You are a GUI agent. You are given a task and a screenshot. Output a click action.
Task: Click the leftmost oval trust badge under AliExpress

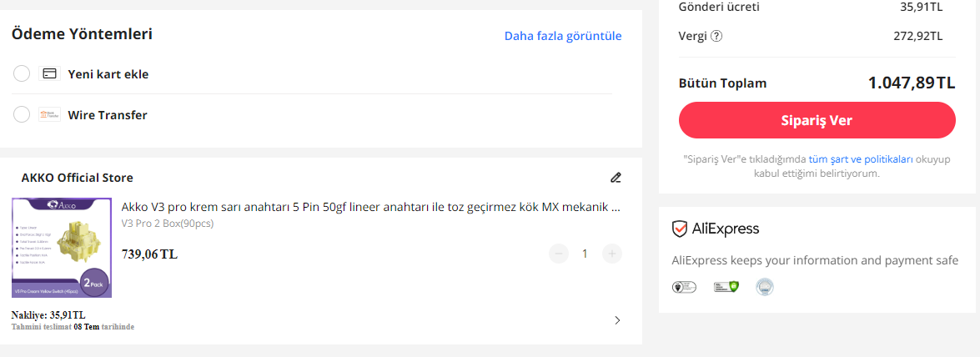[x=684, y=287]
